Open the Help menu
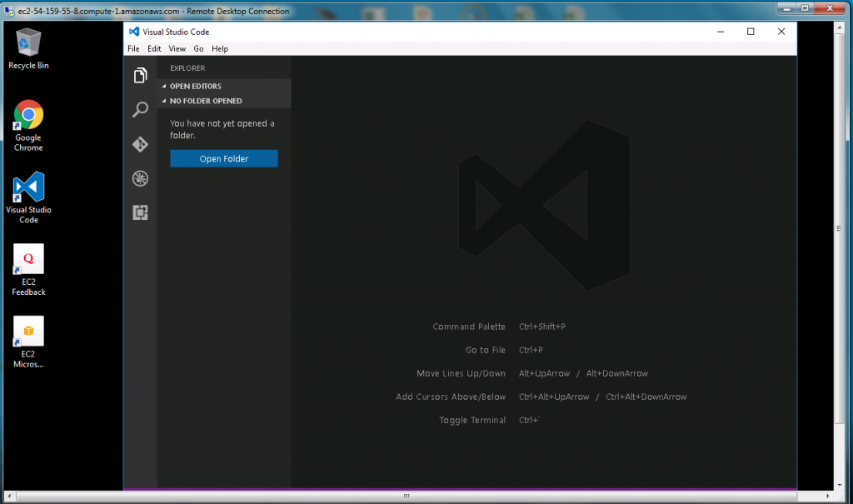Image resolution: width=853 pixels, height=504 pixels. (x=220, y=48)
